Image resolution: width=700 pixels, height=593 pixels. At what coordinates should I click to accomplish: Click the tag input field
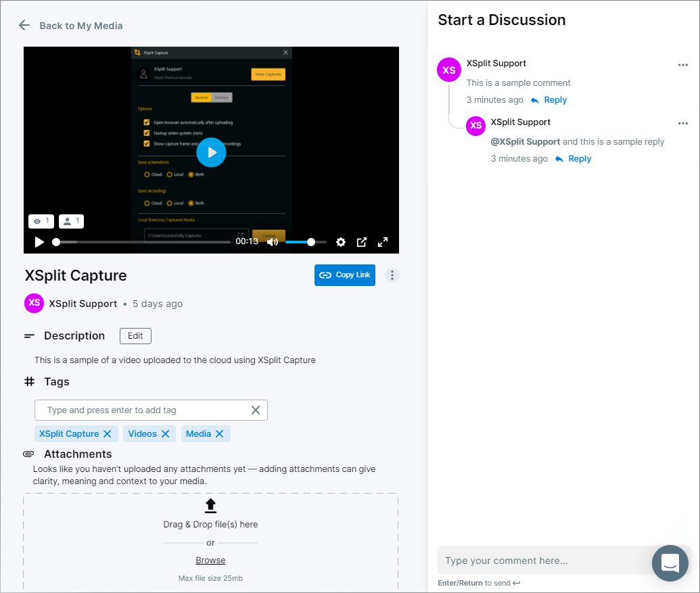point(151,410)
